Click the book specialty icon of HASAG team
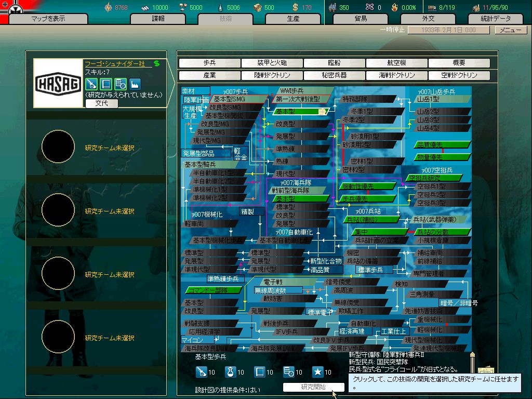The image size is (532, 399). pos(106,84)
